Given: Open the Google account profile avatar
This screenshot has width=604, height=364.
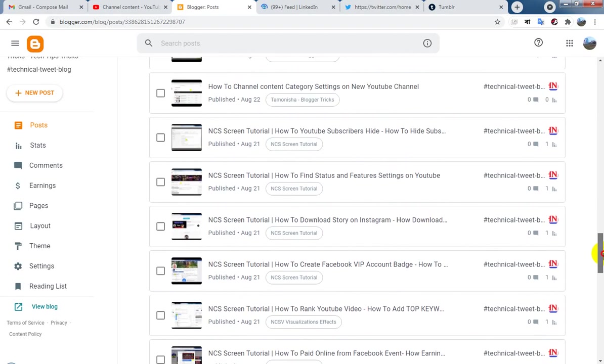Looking at the screenshot, I should coord(589,43).
